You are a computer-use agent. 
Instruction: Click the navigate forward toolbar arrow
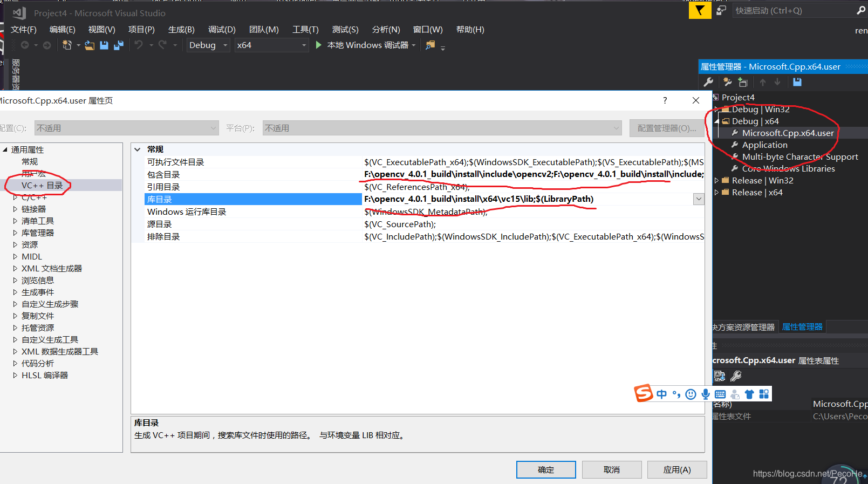[x=47, y=45]
